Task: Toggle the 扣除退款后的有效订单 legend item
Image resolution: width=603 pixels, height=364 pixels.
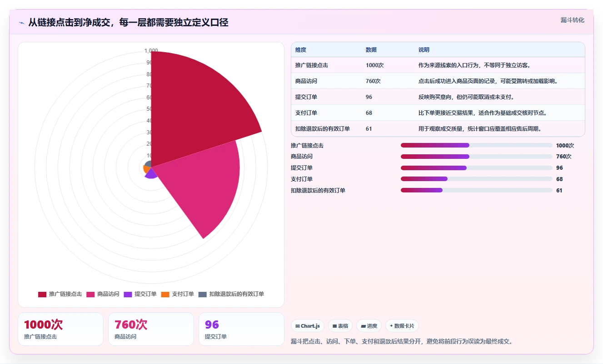Action: 231,294
